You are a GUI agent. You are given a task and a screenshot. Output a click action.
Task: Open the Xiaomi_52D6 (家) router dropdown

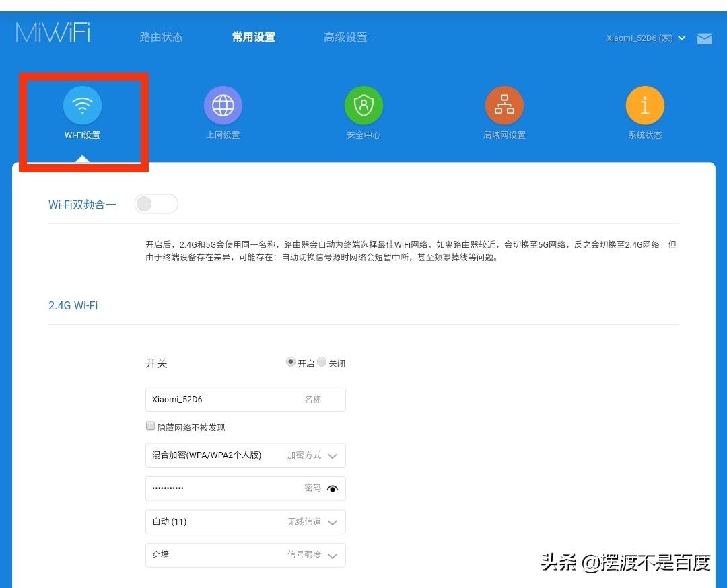coord(646,38)
